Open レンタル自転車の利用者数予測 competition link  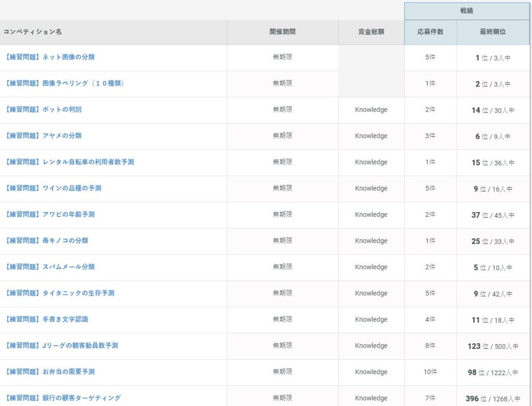[69, 162]
